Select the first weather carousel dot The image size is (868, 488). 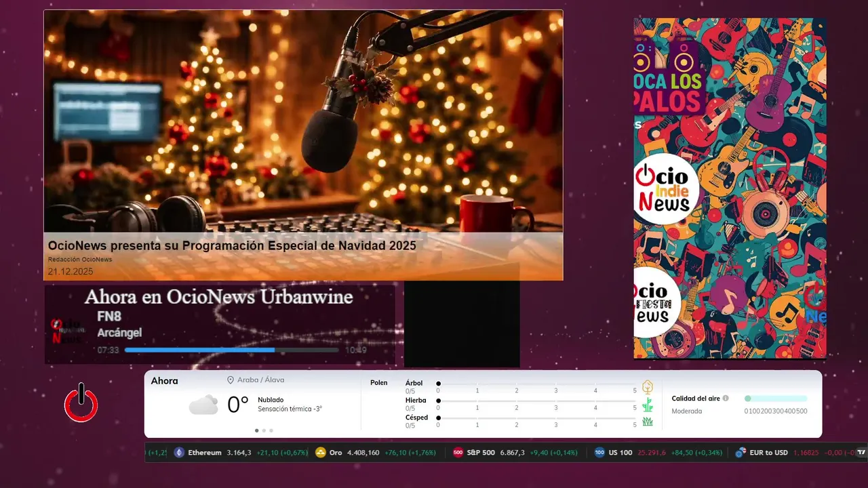click(256, 430)
